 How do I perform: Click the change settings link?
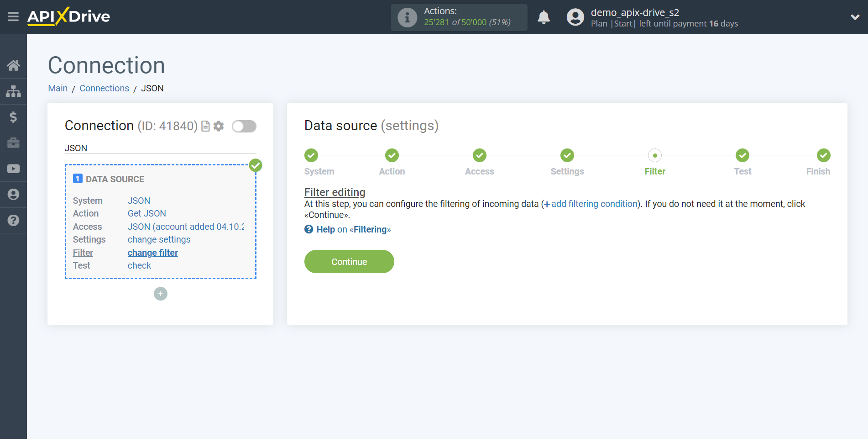tap(159, 239)
